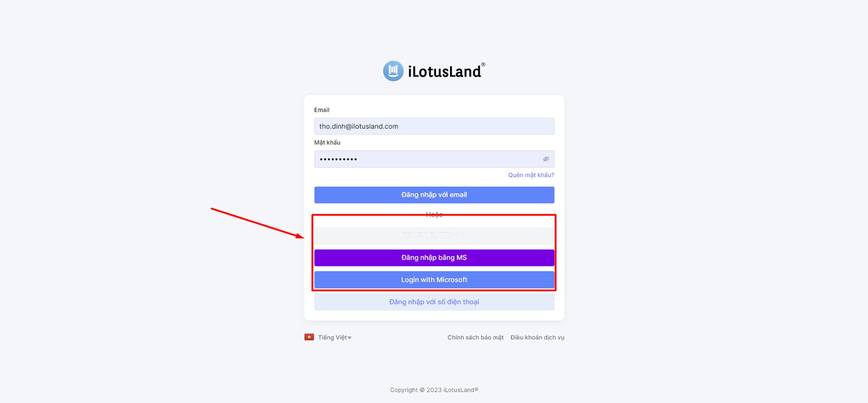The image size is (868, 403).
Task: Open the Quên mật khẩu? link
Action: tap(531, 175)
